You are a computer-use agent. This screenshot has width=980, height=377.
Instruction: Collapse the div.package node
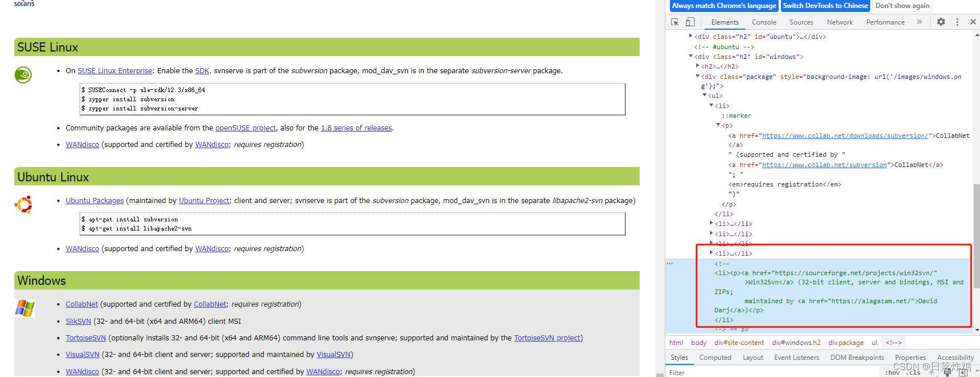point(697,76)
